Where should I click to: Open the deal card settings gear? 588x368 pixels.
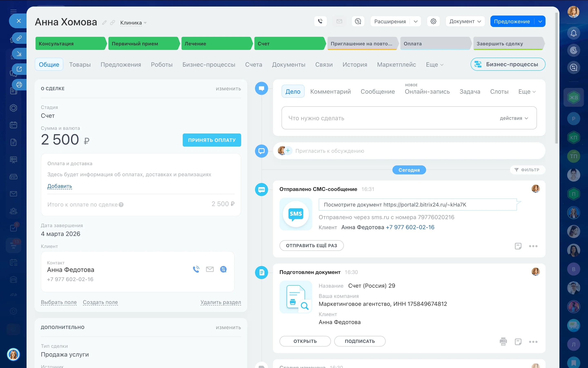pos(433,21)
